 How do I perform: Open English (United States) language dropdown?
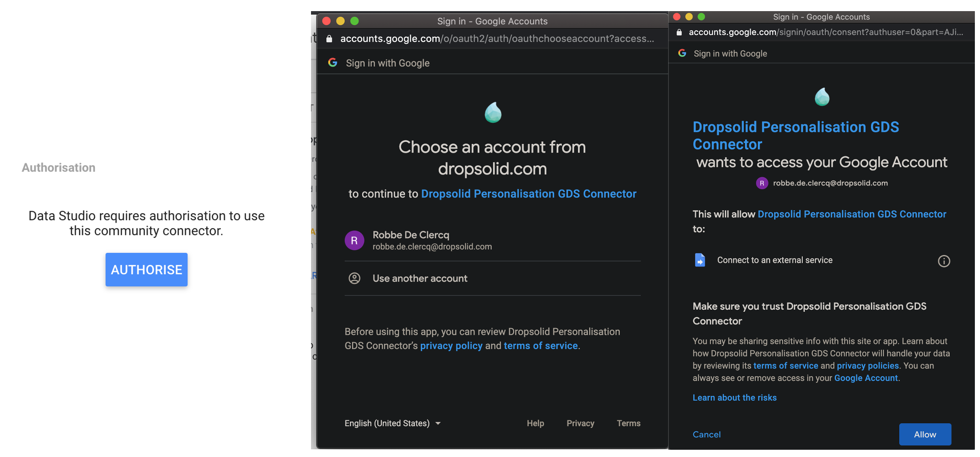click(x=393, y=423)
